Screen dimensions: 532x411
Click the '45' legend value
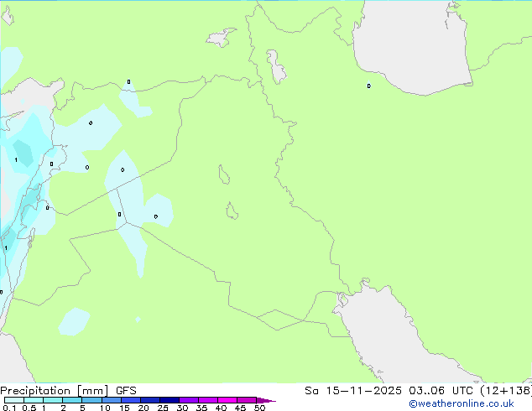240,408
